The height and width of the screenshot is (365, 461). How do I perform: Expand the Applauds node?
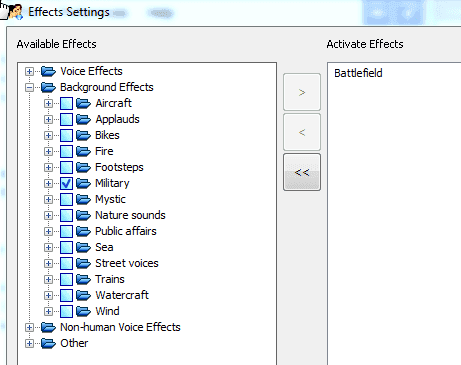(x=48, y=119)
